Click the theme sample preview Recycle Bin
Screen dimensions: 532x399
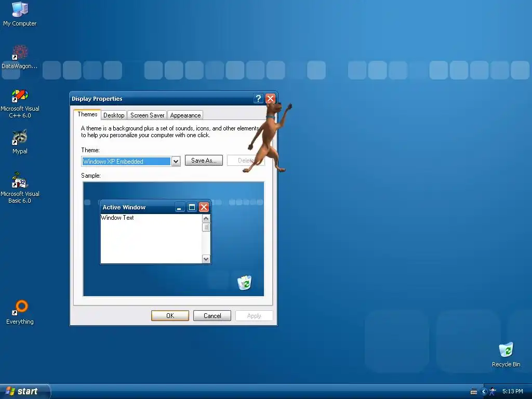pyautogui.click(x=244, y=282)
